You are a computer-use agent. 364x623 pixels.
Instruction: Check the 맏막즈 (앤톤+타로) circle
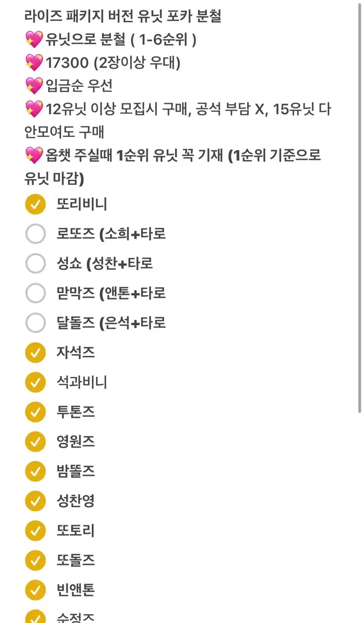click(x=35, y=293)
